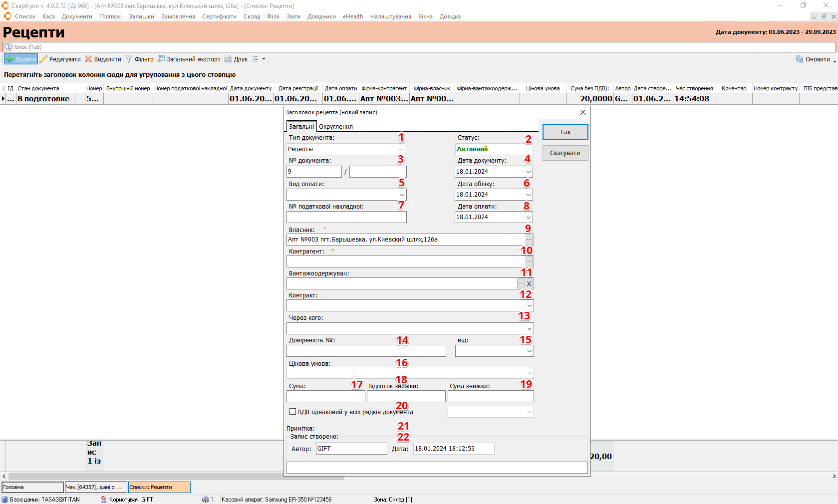Enable ПДВ однаковий у всіх рядках checkbox
Image resolution: width=838 pixels, height=504 pixels.
click(293, 412)
